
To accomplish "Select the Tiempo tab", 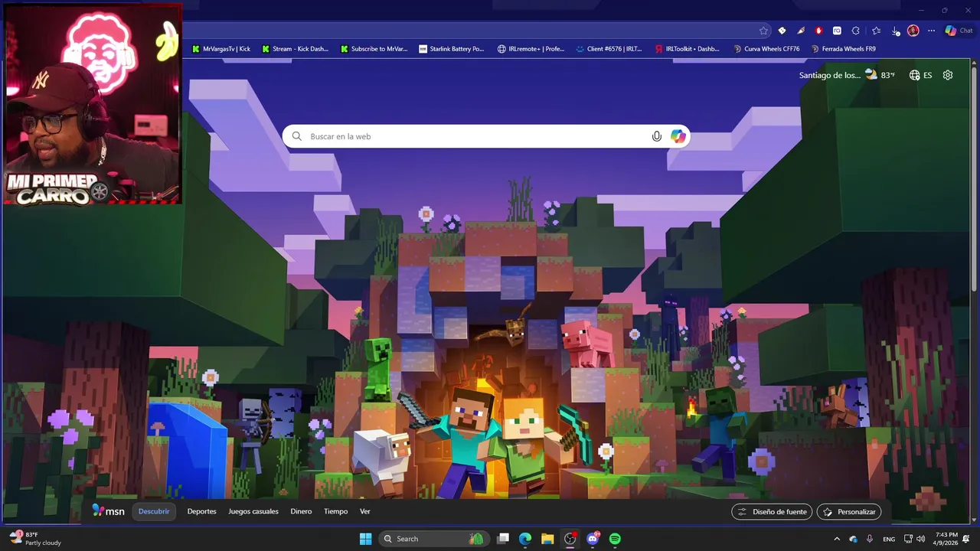I will pos(335,511).
